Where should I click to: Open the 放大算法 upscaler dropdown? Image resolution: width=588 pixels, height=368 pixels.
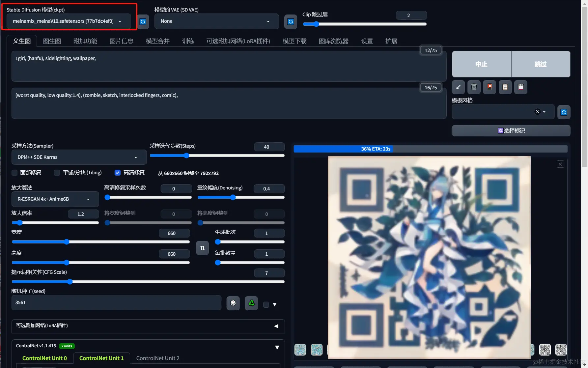tap(55, 199)
